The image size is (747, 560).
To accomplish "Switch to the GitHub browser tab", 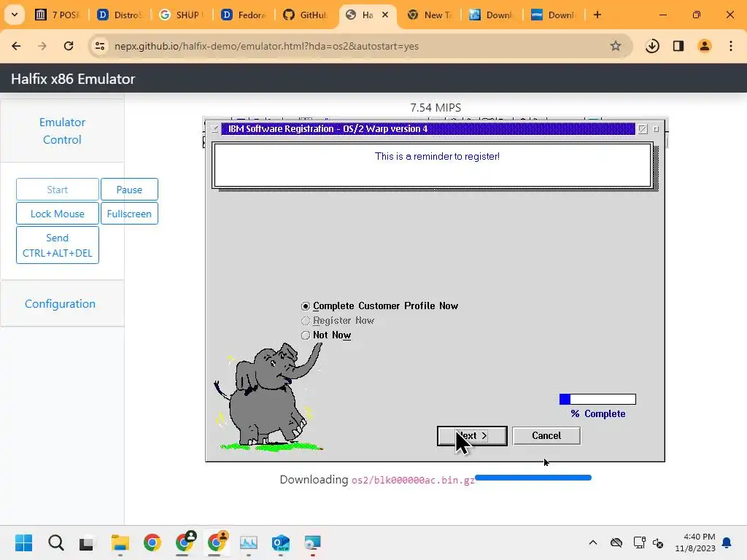I will pyautogui.click(x=306, y=15).
